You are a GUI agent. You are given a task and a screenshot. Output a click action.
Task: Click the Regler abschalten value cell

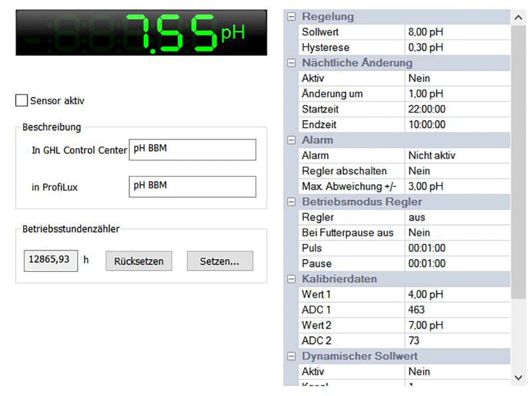tap(458, 171)
